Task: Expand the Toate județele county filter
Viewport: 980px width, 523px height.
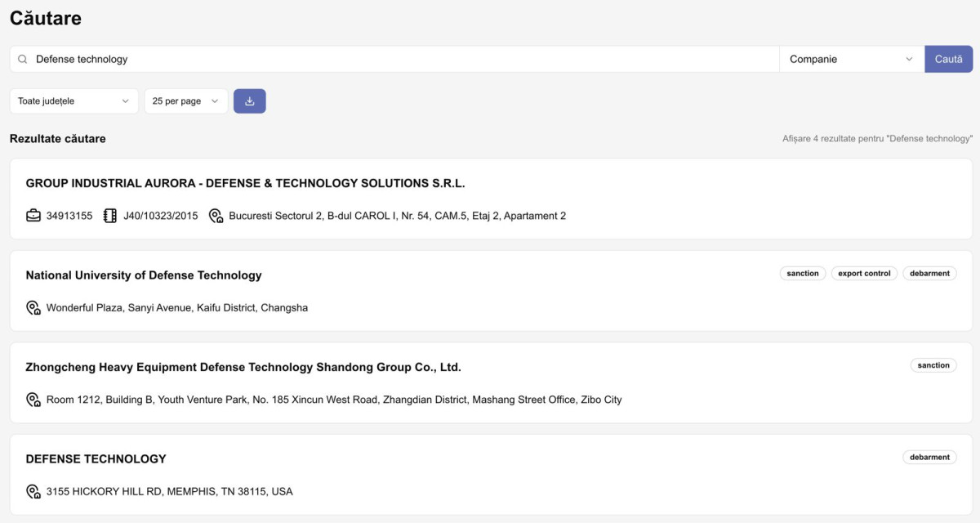Action: coord(73,101)
